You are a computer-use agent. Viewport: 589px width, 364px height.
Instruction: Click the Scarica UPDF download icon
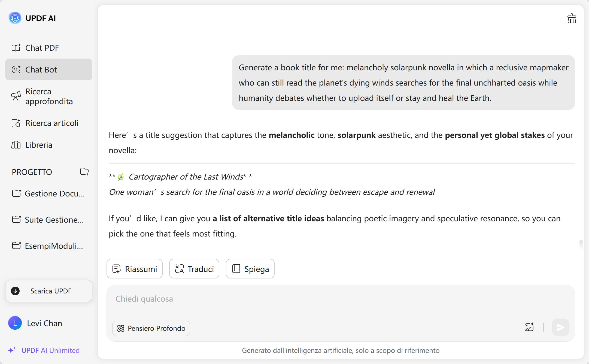15,291
